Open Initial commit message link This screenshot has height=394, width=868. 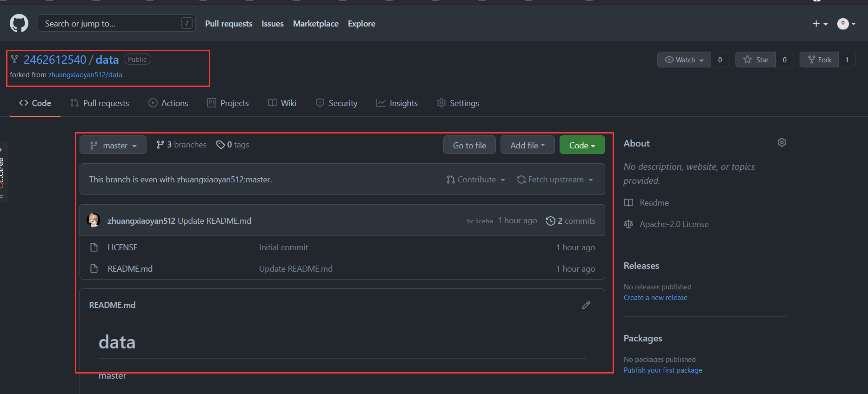283,247
